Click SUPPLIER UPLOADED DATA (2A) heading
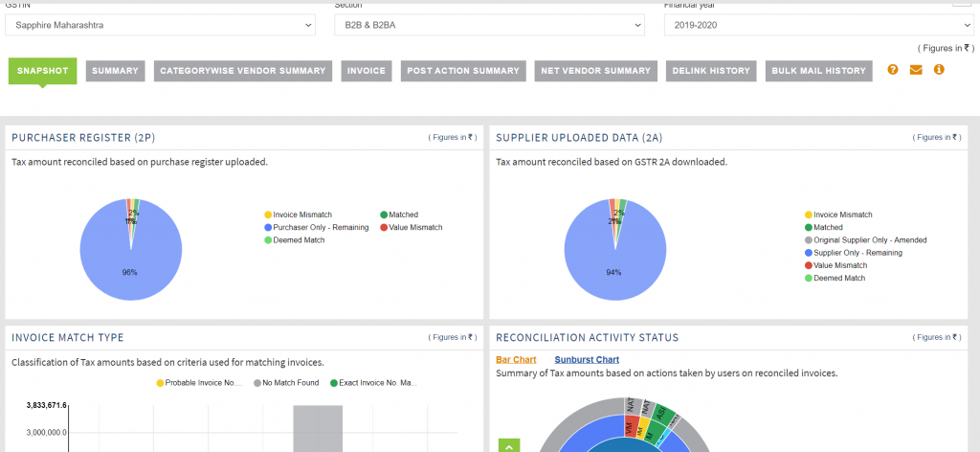Screen dimensions: 980x452 pos(579,138)
